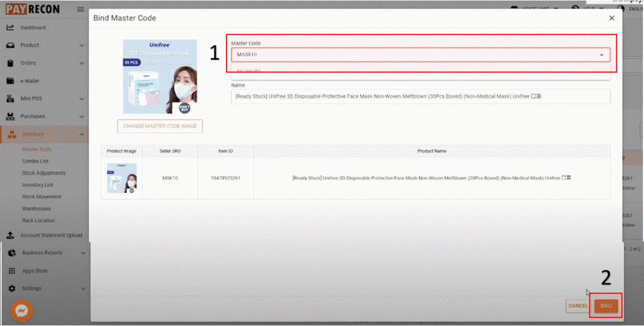Click the product name cell in table
The width and height of the screenshot is (644, 326).
click(x=431, y=178)
